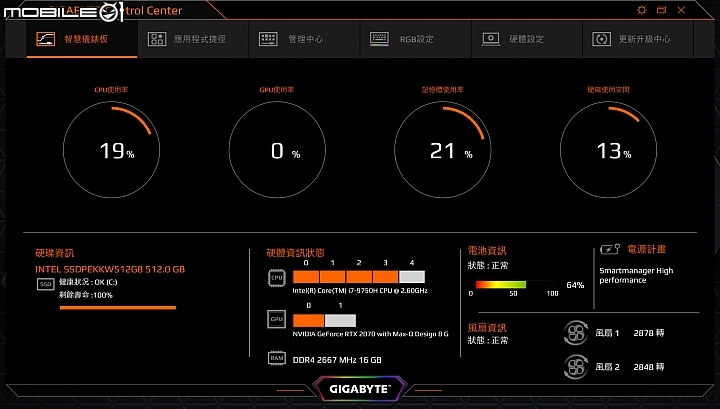Go to RGB設定 tab

pos(416,39)
